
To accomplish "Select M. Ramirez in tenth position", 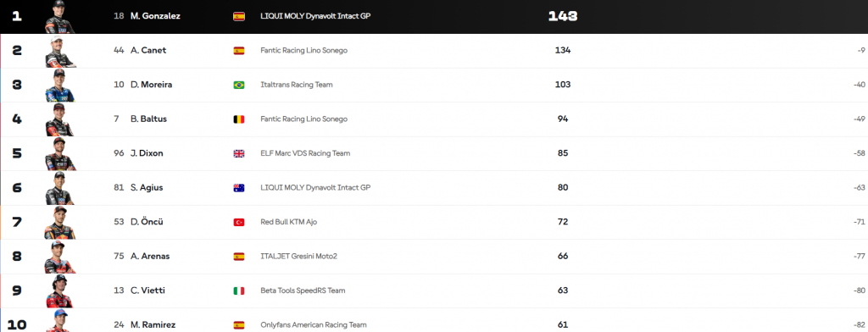I will 153,325.
